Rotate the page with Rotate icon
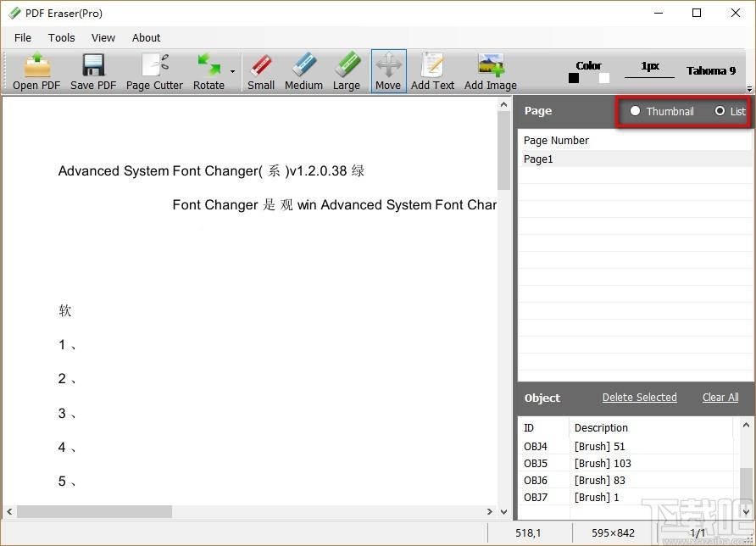756x546 pixels. click(x=208, y=71)
